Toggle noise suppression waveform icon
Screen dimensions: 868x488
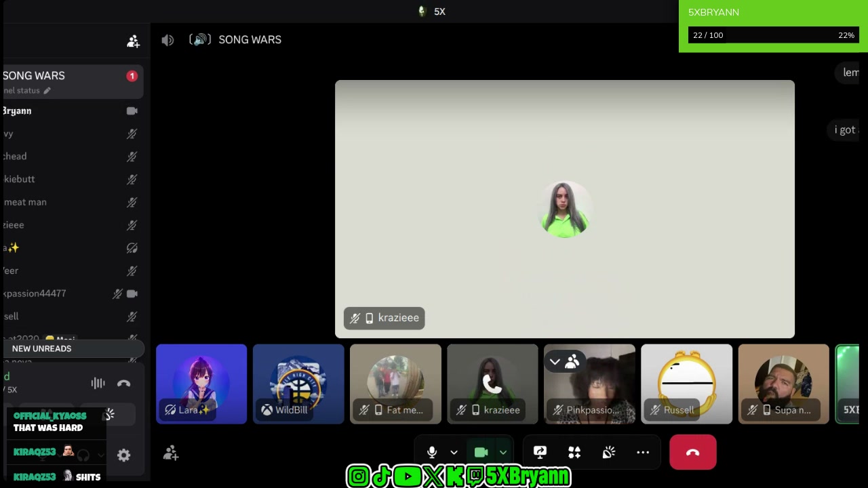(x=98, y=384)
